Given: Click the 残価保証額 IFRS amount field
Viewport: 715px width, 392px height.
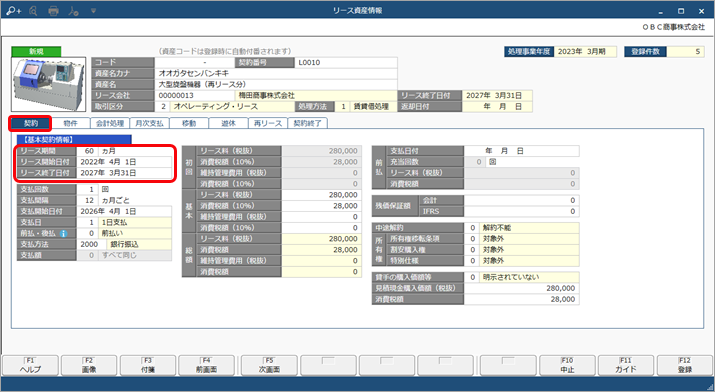Looking at the screenshot, I should pos(522,211).
